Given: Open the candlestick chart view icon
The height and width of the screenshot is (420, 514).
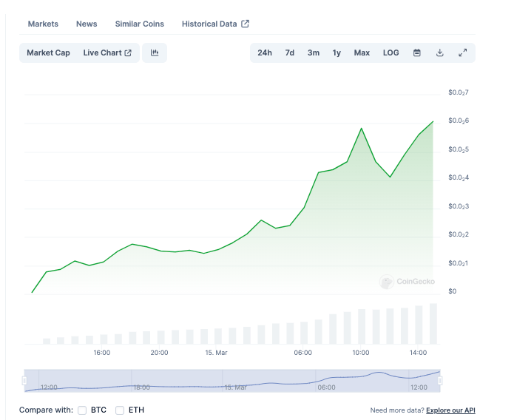Looking at the screenshot, I should click(155, 52).
